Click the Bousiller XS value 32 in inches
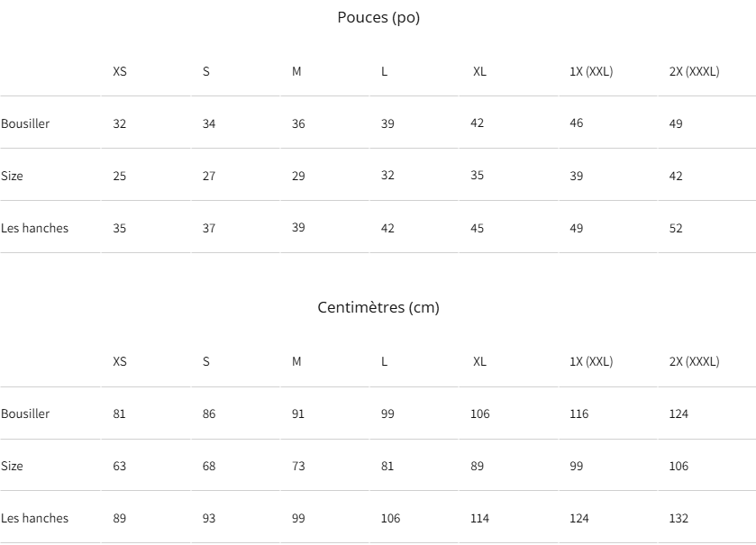756x545 pixels. [120, 123]
